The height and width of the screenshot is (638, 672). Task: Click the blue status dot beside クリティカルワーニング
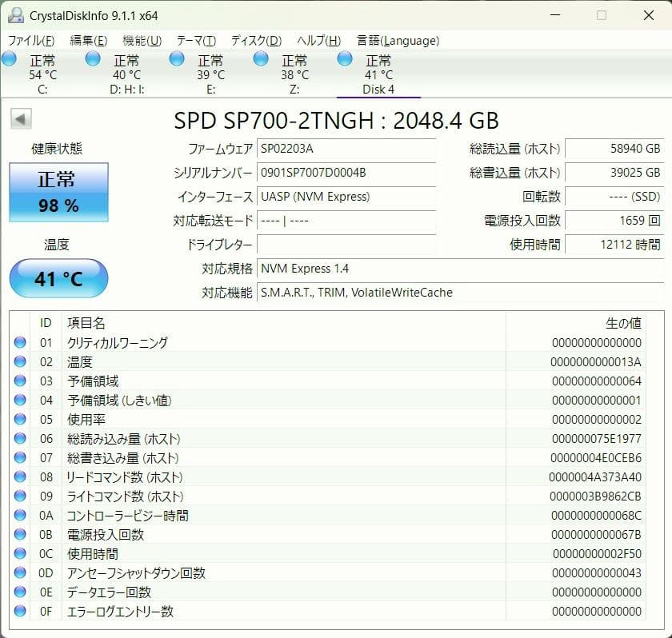pos(19,342)
